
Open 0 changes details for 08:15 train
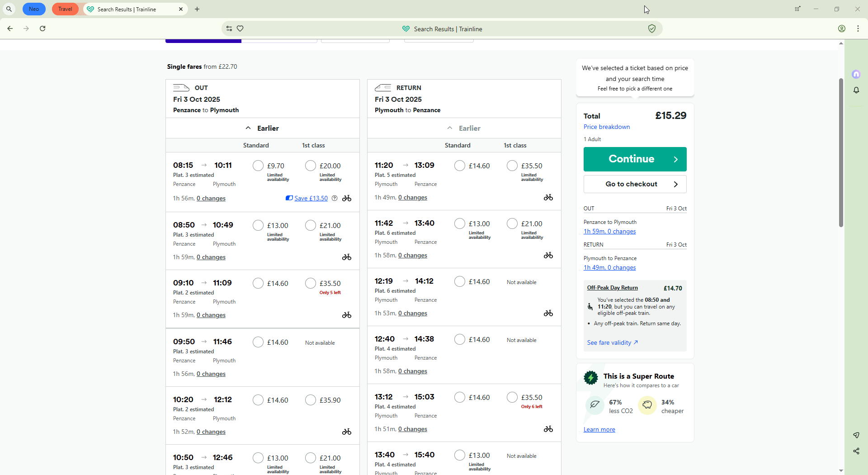coord(211,198)
